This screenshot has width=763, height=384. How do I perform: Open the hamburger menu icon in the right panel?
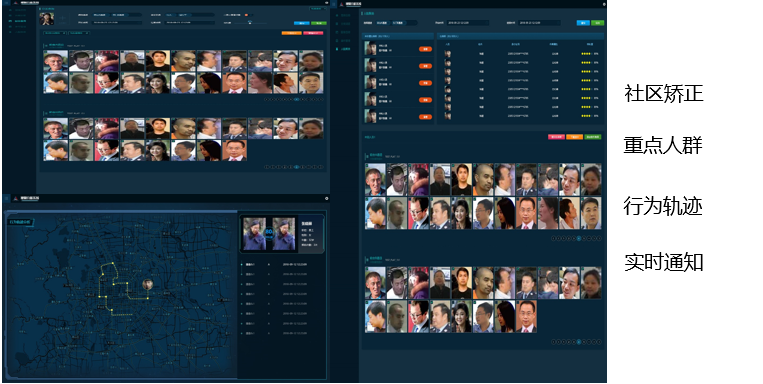click(x=334, y=4)
